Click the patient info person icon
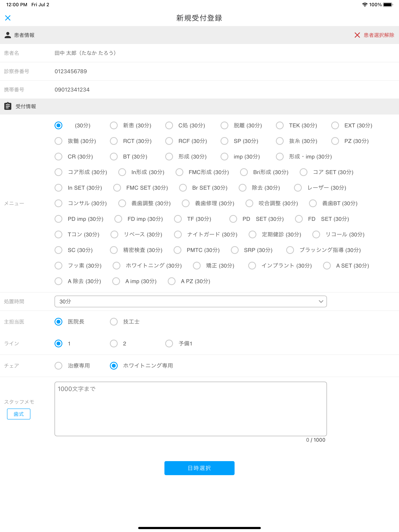Viewport: 399px width, 532px height. point(8,35)
